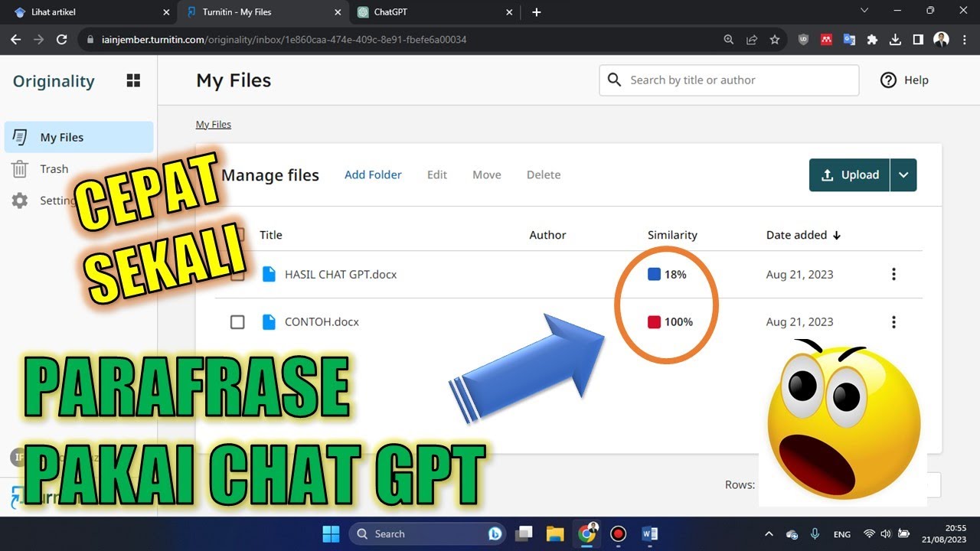This screenshot has width=980, height=551.
Task: Click the Search by title or author field
Action: (x=729, y=80)
